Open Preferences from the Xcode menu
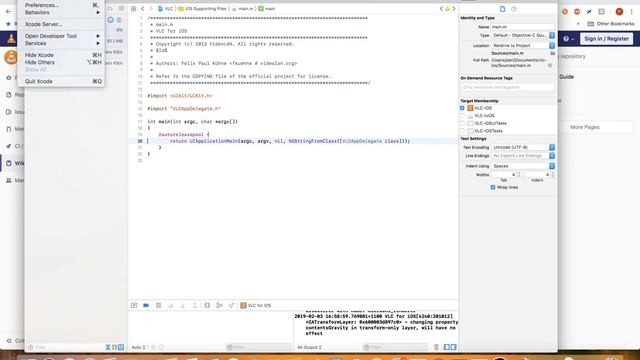 pos(61,5)
